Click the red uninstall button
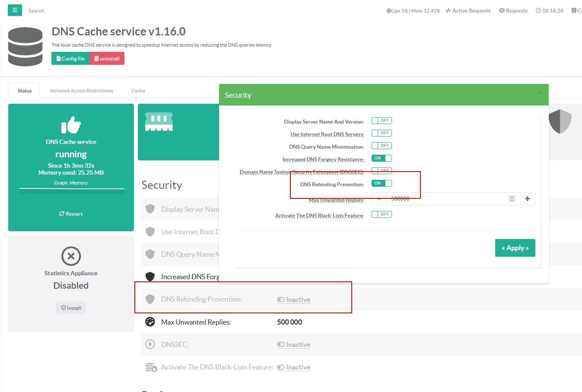The height and width of the screenshot is (392, 582). point(107,59)
